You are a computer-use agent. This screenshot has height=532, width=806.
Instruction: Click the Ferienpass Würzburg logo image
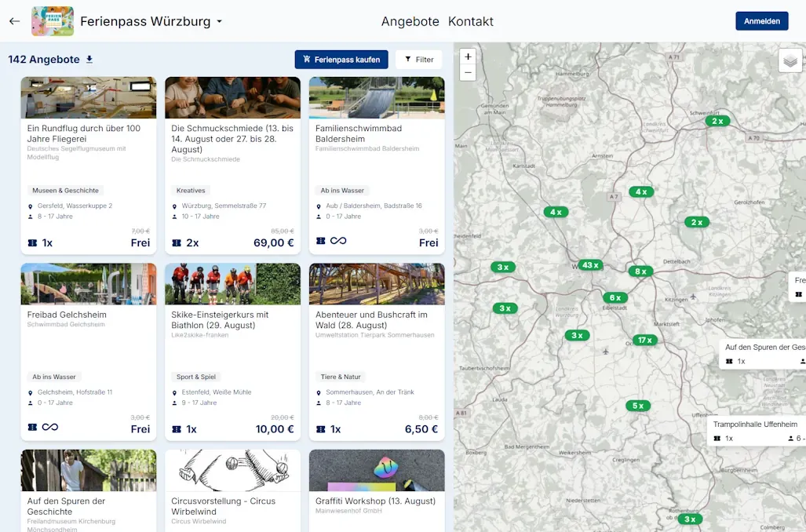pyautogui.click(x=53, y=21)
